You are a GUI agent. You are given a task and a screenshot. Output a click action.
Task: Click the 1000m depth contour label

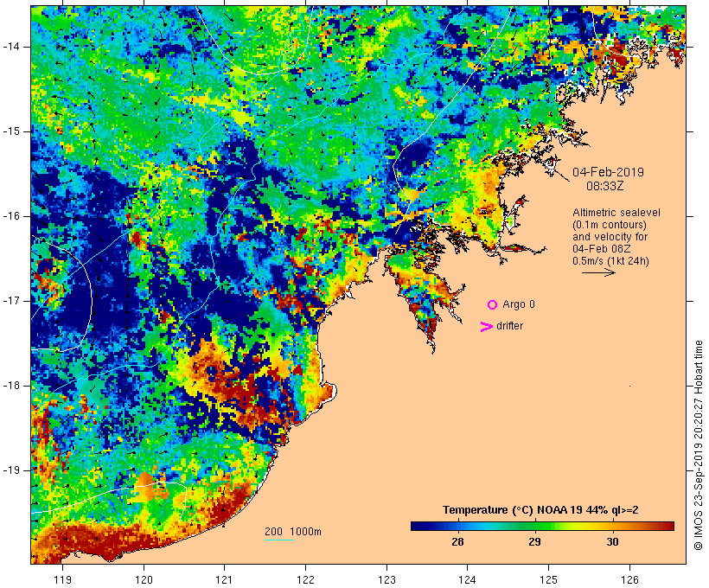pyautogui.click(x=306, y=532)
